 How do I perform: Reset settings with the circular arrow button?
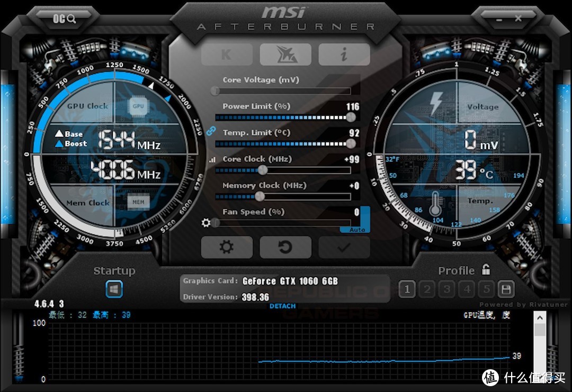click(x=285, y=247)
